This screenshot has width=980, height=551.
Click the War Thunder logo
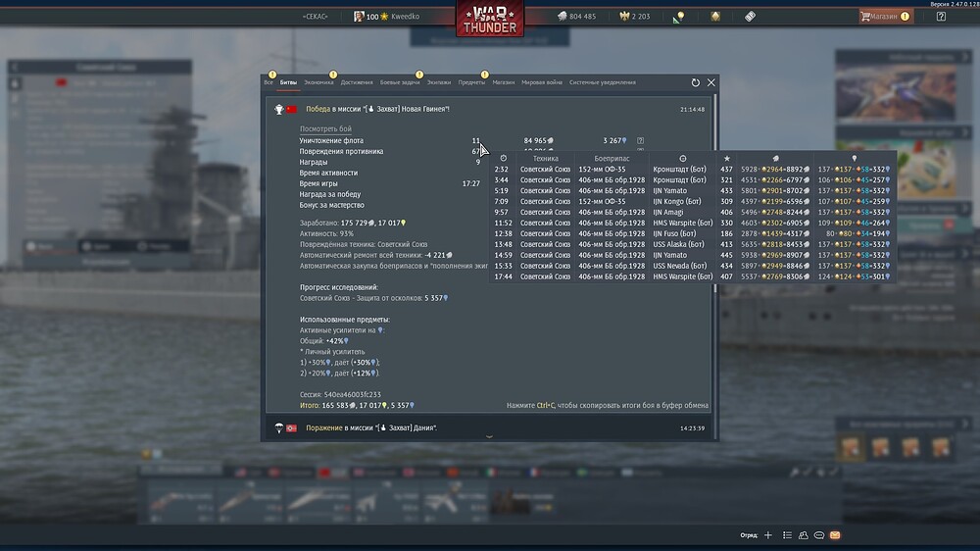pyautogui.click(x=490, y=19)
